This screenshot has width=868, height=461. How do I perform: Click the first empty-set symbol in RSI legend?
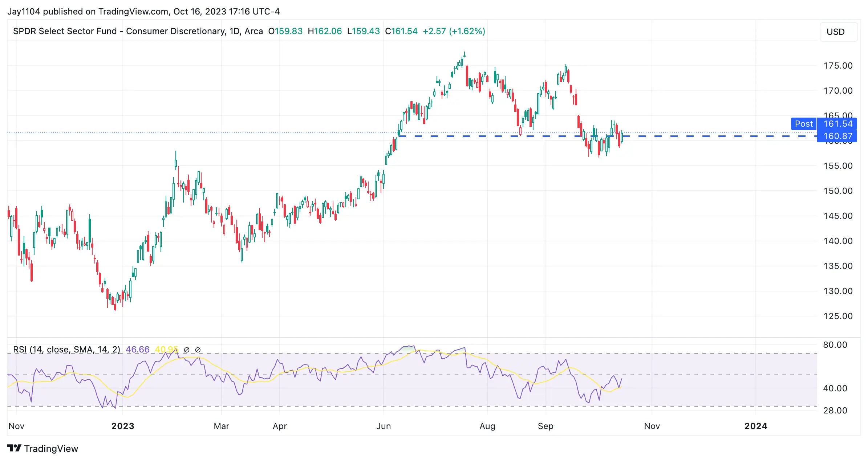pos(187,350)
